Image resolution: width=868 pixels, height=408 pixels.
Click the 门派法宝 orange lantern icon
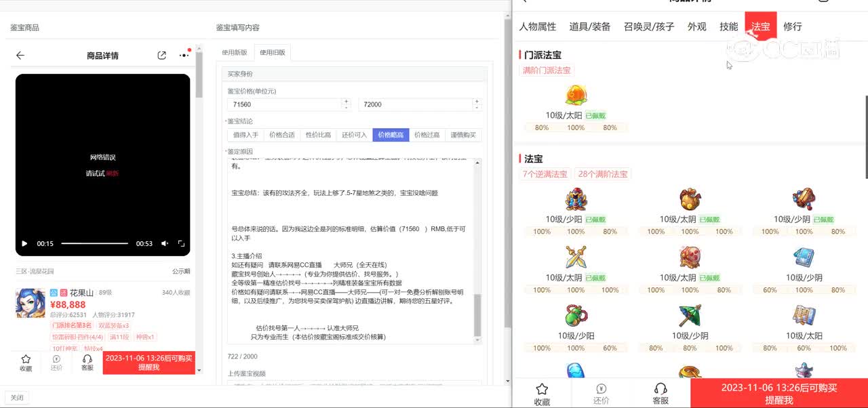[x=576, y=96]
